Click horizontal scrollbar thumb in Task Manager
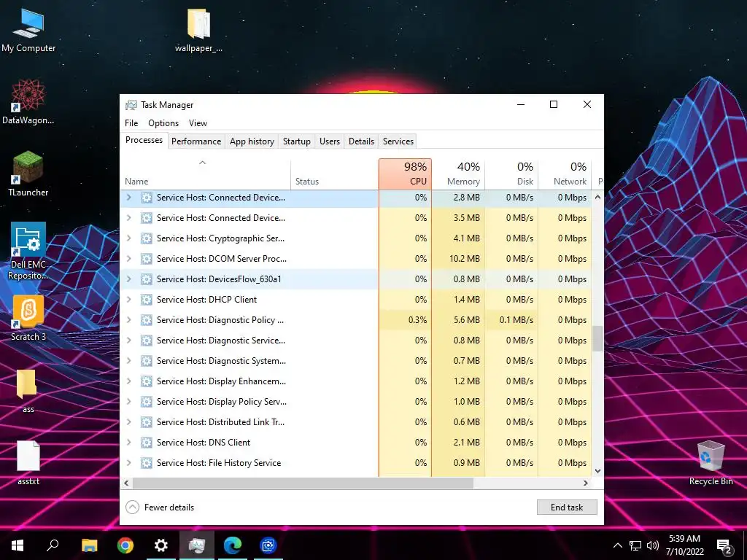The image size is (747, 560). pos(303,483)
